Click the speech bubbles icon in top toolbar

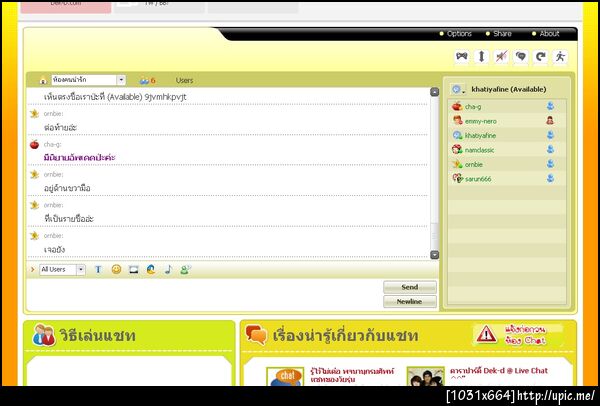pyautogui.click(x=520, y=57)
